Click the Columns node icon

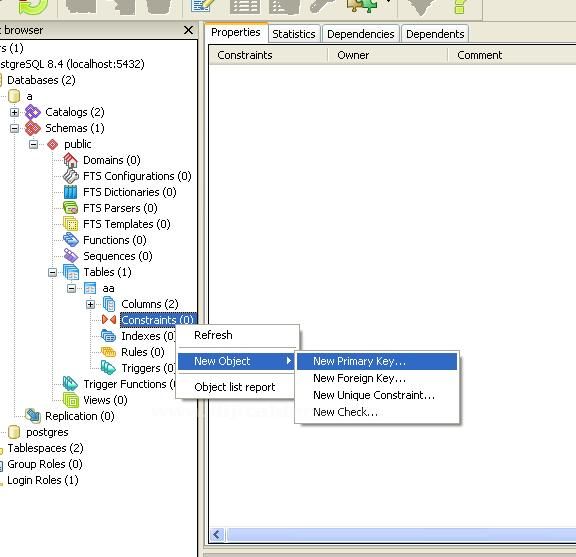pyautogui.click(x=109, y=304)
